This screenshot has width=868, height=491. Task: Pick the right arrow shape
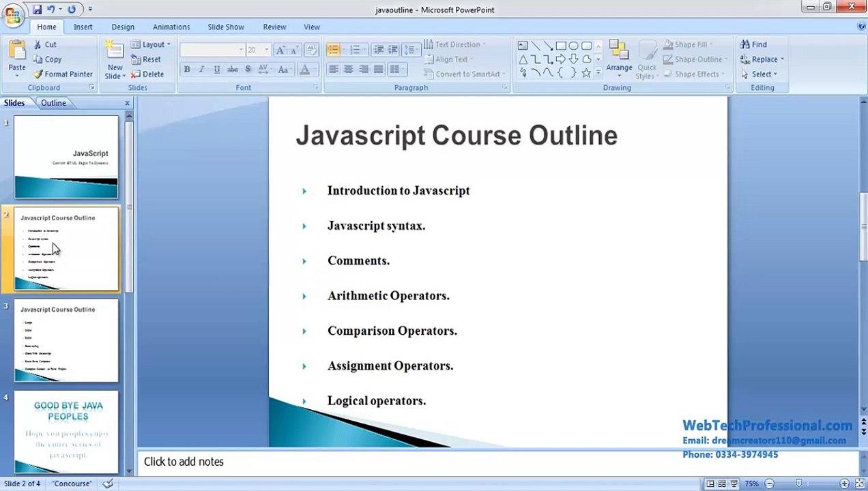pos(561,59)
